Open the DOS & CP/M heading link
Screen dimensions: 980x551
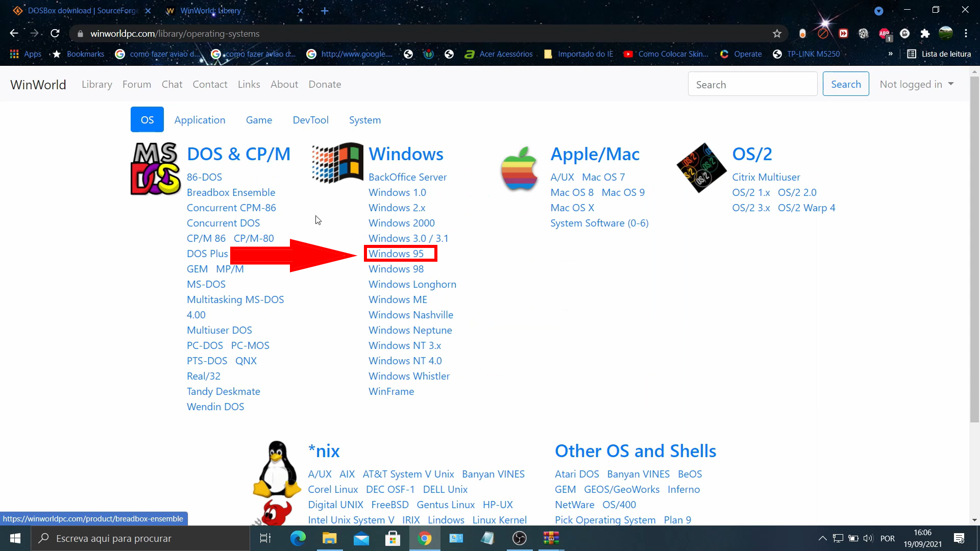point(238,154)
